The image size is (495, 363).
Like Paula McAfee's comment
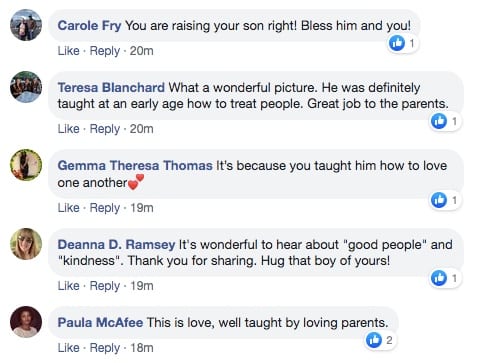(68, 348)
